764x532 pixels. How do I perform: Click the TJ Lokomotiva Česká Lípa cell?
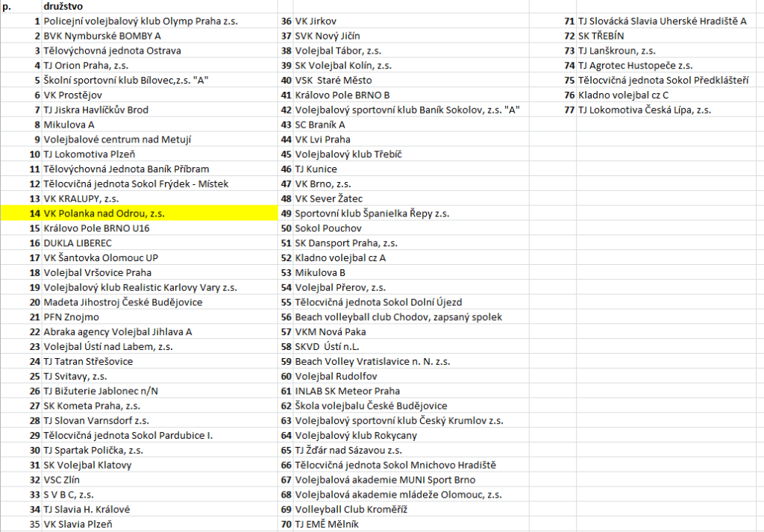point(645,110)
